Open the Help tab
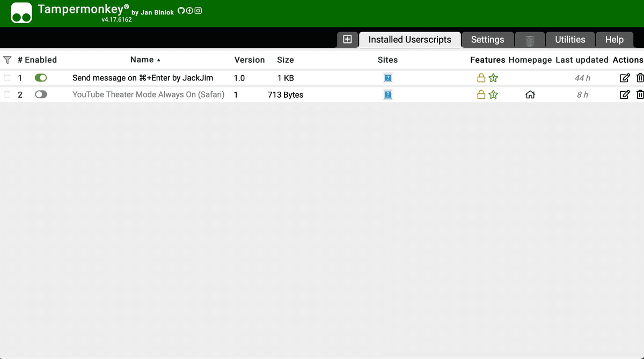Screen dimensions: 644x359 (614, 40)
